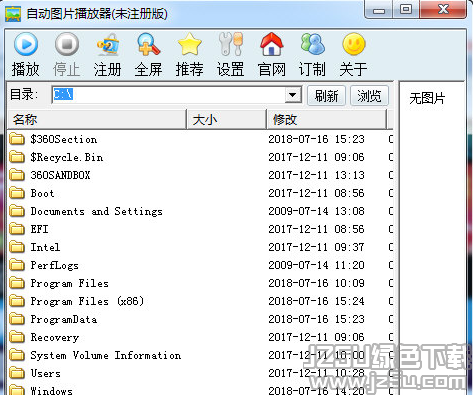The image size is (473, 395).
Task: Open 设置 settings tools icon
Action: pyautogui.click(x=231, y=44)
